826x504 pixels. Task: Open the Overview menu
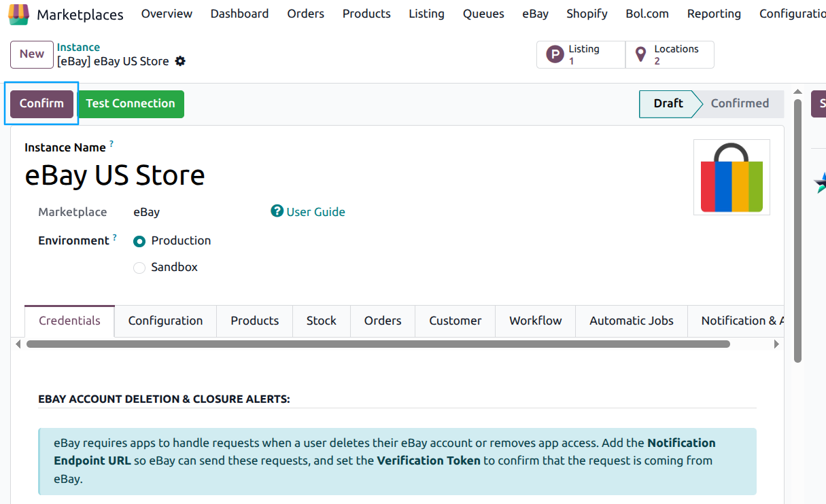tap(167, 14)
